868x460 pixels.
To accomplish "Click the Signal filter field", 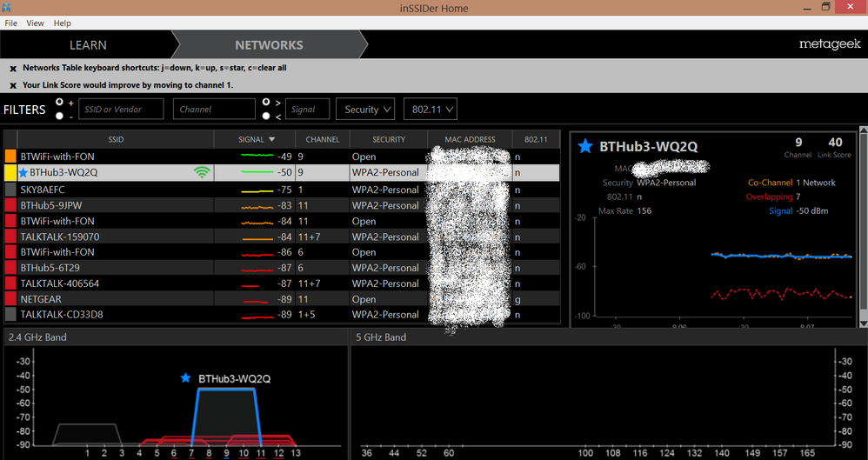I will (x=307, y=109).
